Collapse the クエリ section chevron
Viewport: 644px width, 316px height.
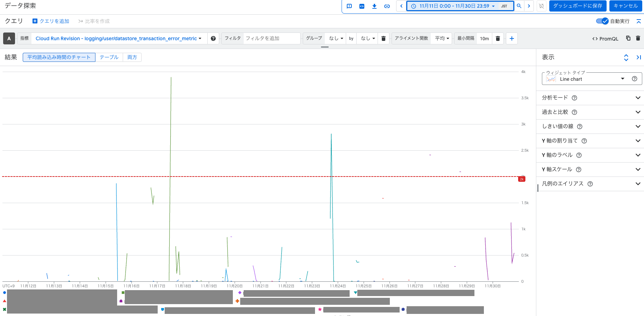pyautogui.click(x=639, y=21)
